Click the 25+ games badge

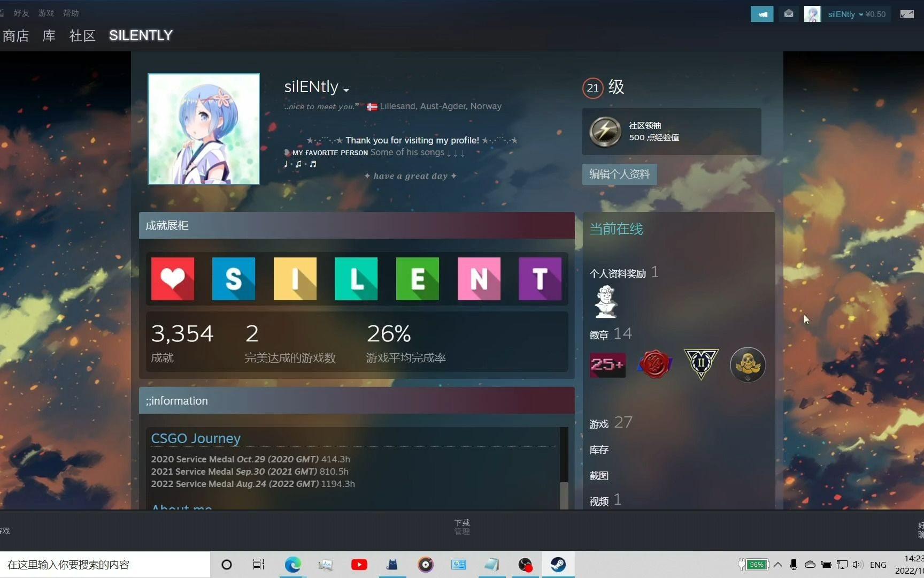click(x=607, y=364)
